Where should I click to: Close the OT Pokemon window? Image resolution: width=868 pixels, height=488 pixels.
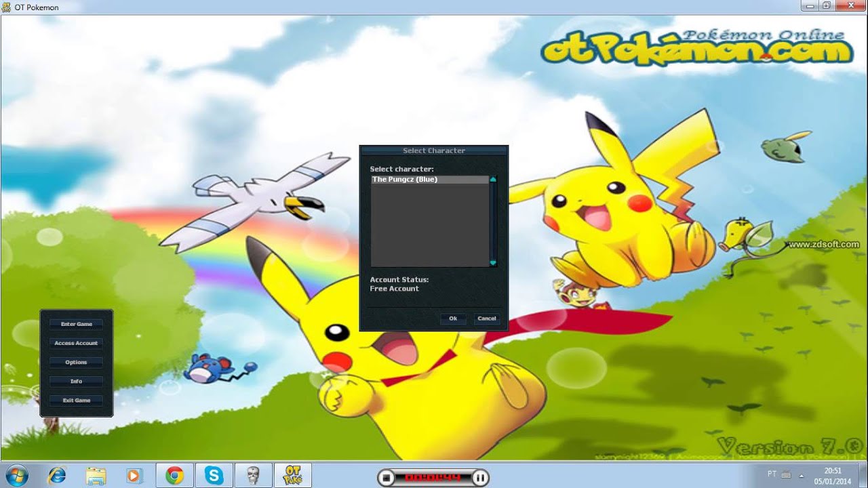[x=850, y=5]
